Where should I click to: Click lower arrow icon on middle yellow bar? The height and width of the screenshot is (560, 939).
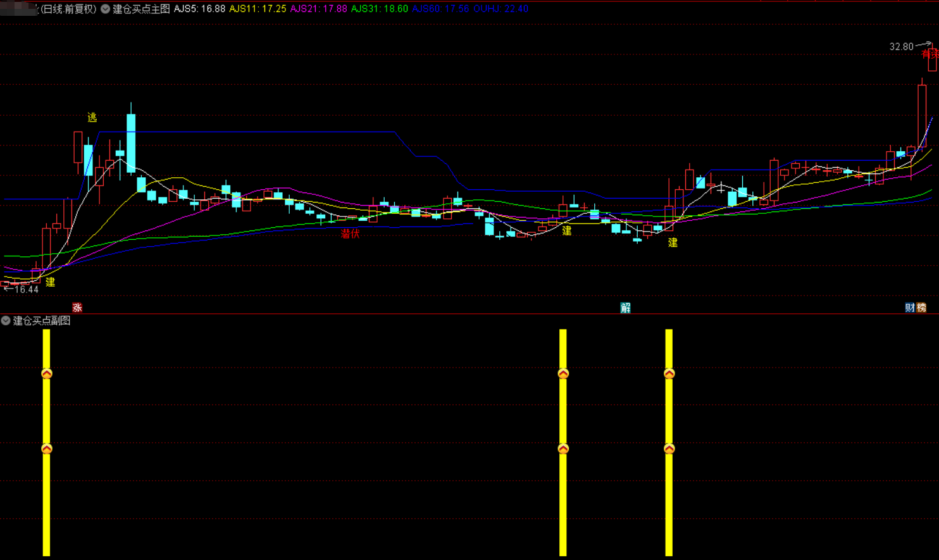[x=563, y=449]
